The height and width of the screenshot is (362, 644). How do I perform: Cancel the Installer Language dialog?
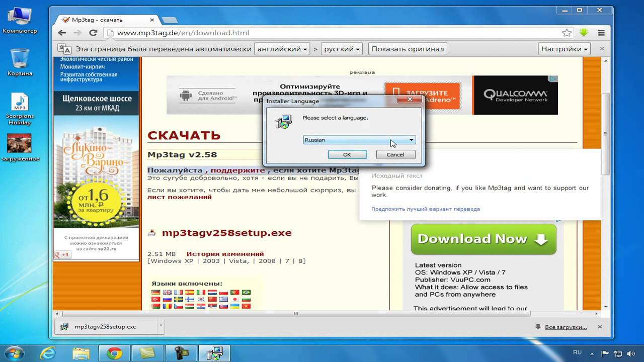[395, 154]
